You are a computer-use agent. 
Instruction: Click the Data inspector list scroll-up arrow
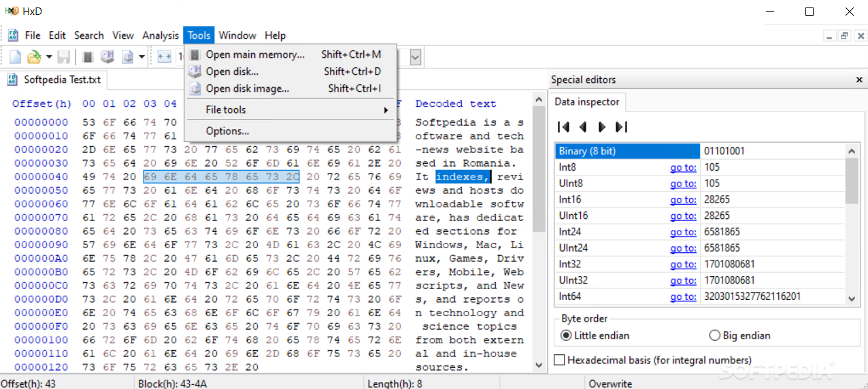point(852,151)
